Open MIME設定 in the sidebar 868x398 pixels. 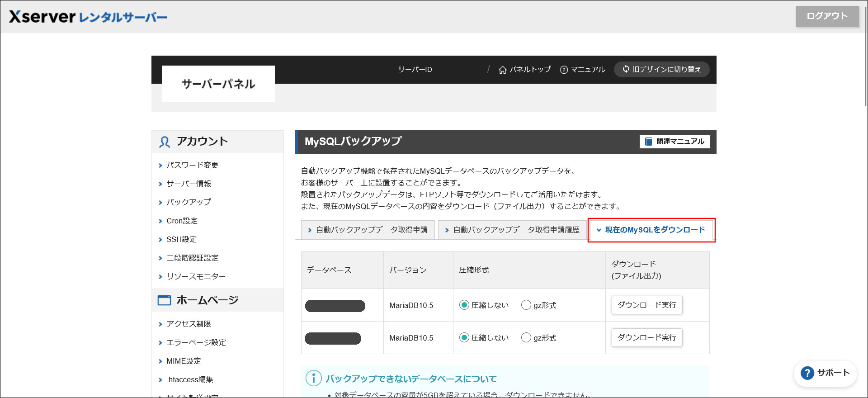coord(184,361)
